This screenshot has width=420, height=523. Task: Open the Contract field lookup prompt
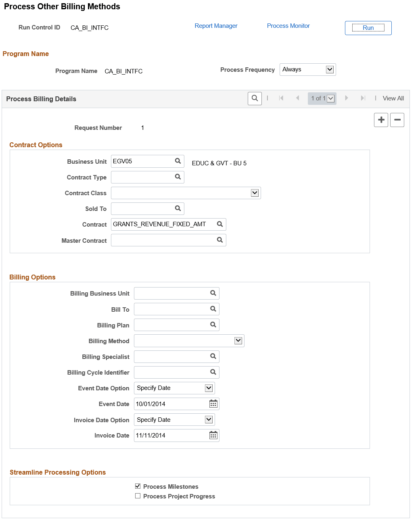pos(219,224)
